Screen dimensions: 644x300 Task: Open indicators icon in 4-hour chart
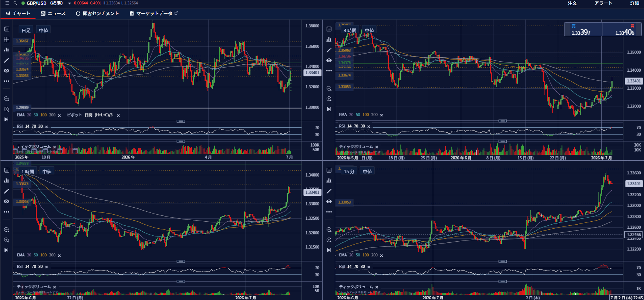pos(329,40)
